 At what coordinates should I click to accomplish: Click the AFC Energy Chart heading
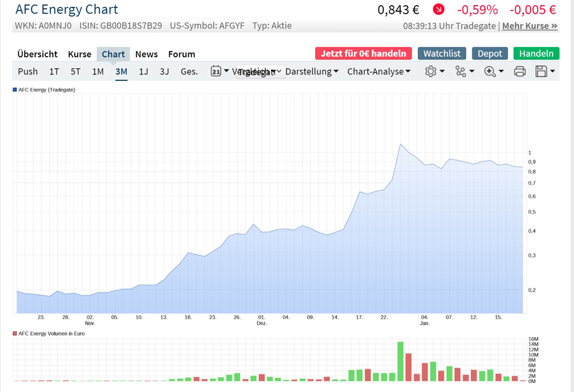(67, 9)
